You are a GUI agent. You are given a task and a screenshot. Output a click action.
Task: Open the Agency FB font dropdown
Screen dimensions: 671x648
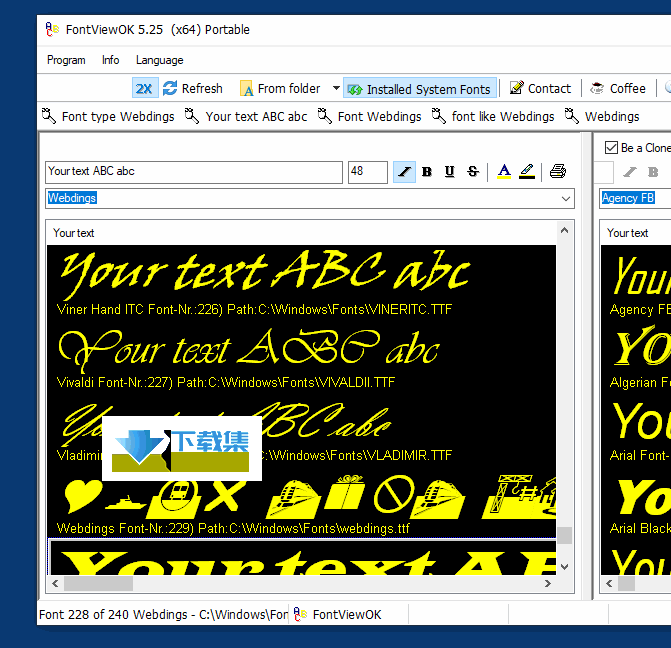[x=635, y=198]
